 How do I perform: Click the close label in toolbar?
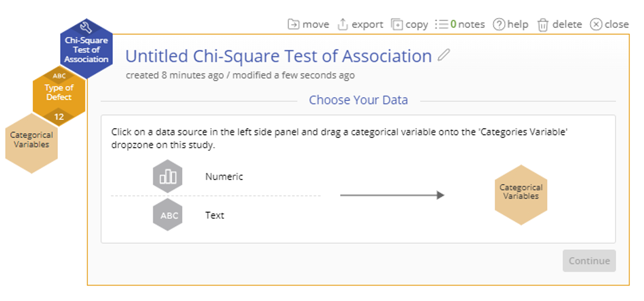point(616,24)
